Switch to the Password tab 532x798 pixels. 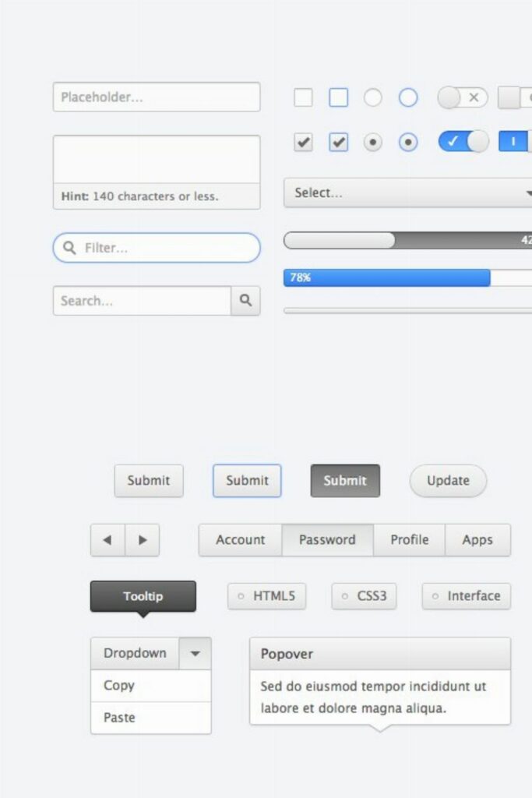(328, 540)
